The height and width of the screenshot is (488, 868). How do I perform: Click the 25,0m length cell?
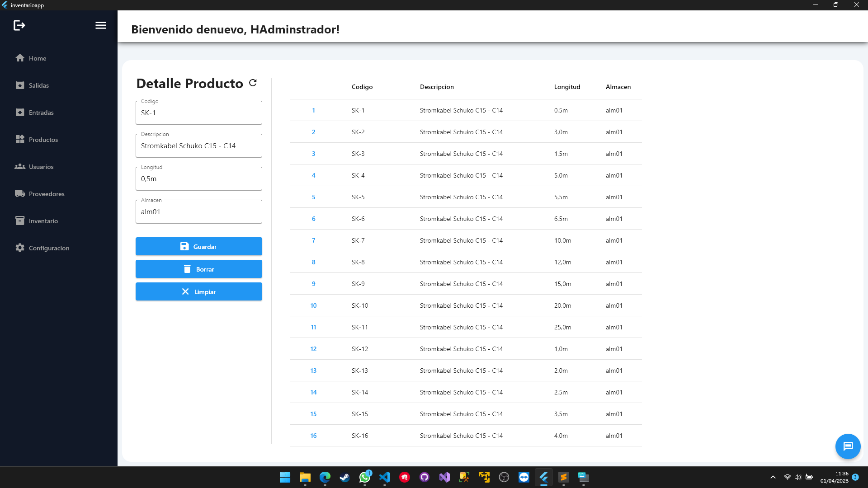point(562,327)
